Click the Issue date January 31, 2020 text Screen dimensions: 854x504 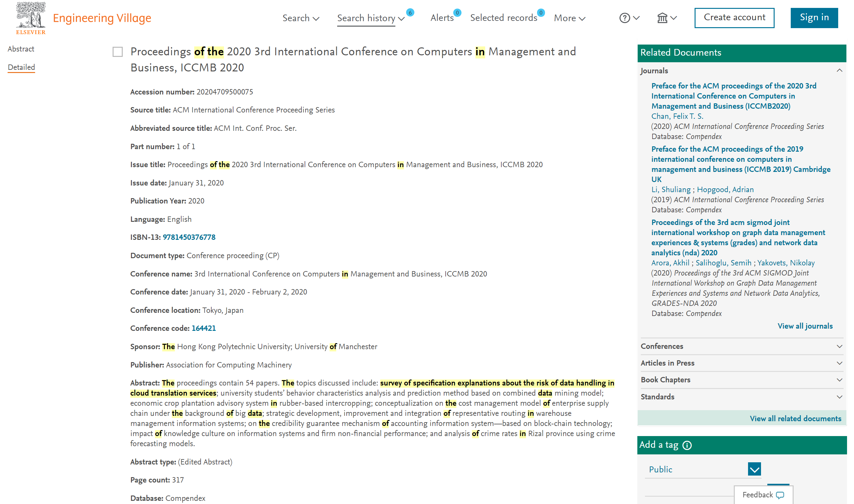196,183
